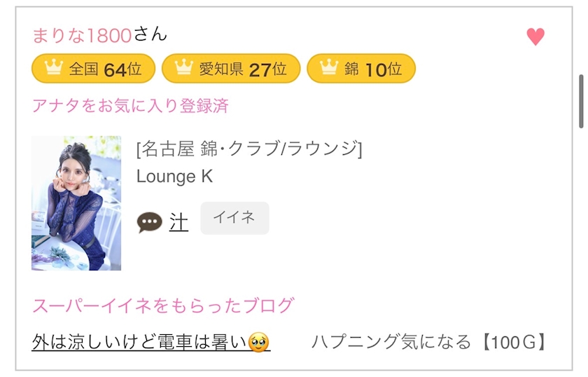588x377 pixels.
Task: Click the crying emoji in the blog title
Action: click(259, 343)
